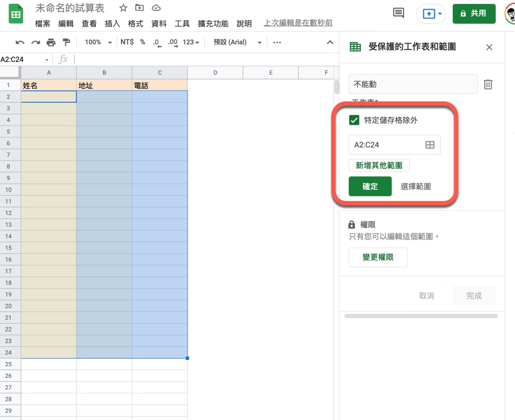Open the 插入 menu
515x420 pixels.
pyautogui.click(x=112, y=24)
